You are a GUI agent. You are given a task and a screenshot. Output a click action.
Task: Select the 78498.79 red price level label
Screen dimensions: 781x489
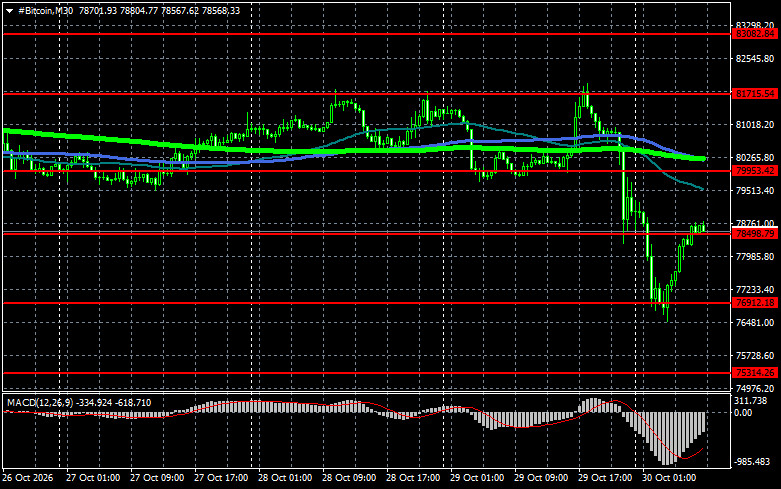755,234
